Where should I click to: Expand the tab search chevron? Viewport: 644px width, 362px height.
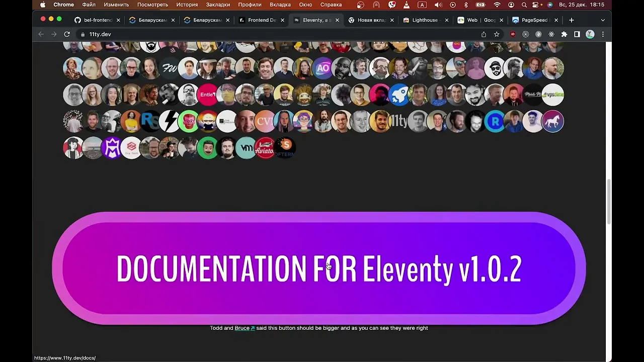pyautogui.click(x=603, y=20)
